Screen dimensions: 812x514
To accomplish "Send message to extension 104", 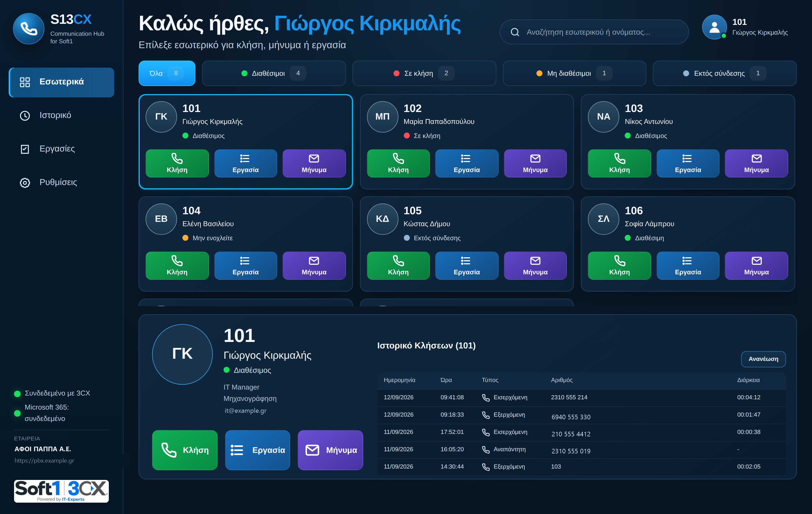I will [314, 266].
